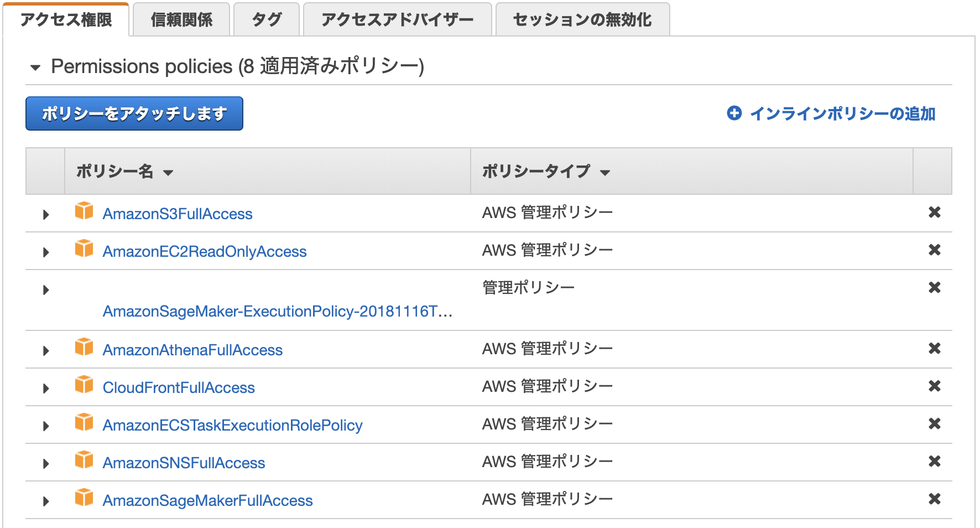Screen dimensions: 980x528
Task: Click the AmazonS3FullAccess policy box icon
Action: (84, 211)
